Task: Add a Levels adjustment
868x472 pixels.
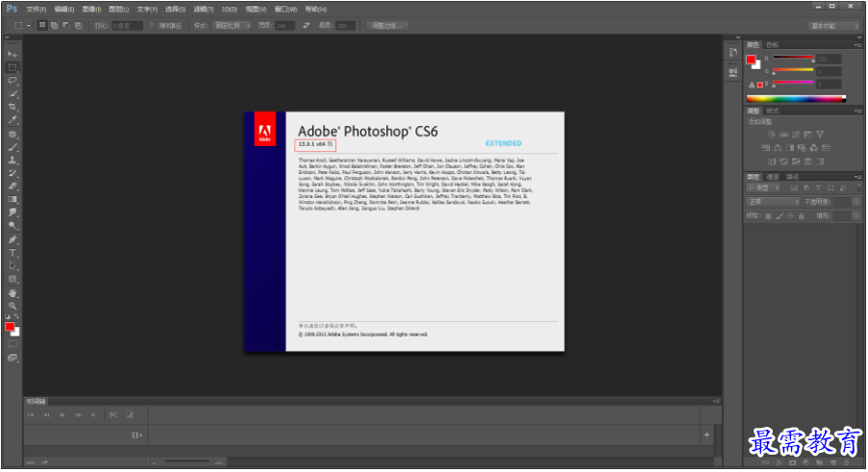Action: (783, 135)
